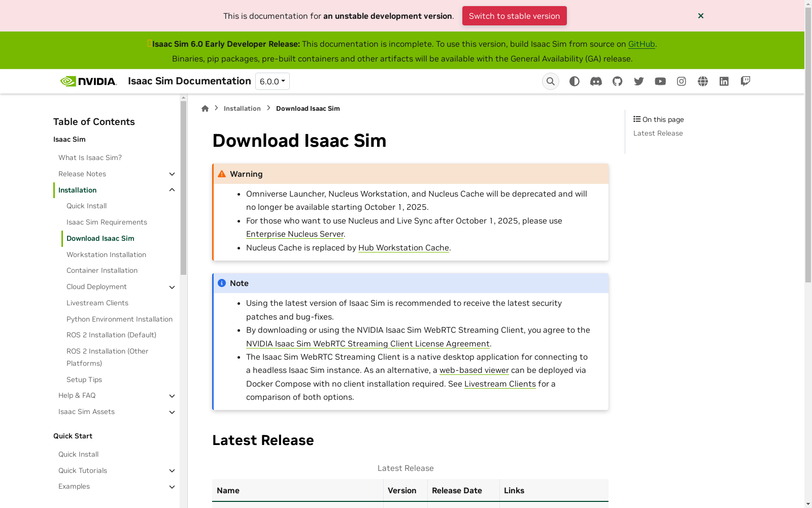This screenshot has width=812, height=508.
Task: Open the LinkedIn icon link
Action: tap(724, 81)
